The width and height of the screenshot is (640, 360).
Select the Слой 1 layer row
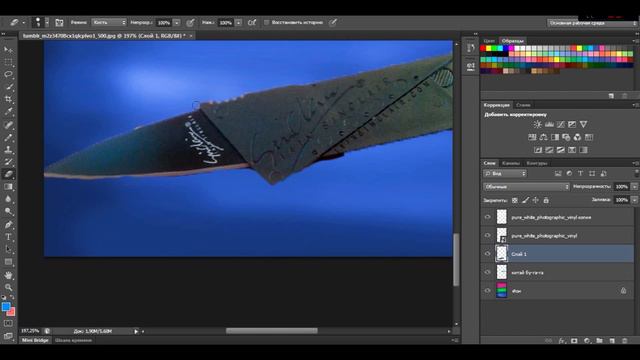point(558,254)
